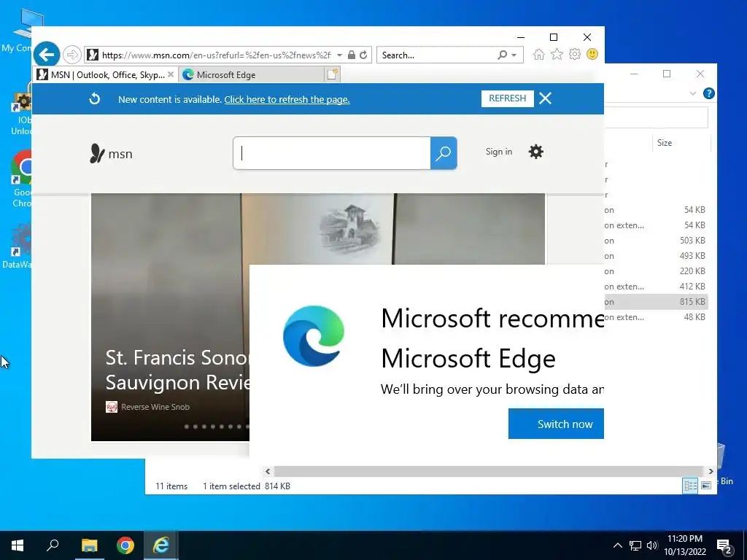Launch Google Chrome from the taskbar
This screenshot has width=747, height=560.
click(x=125, y=545)
